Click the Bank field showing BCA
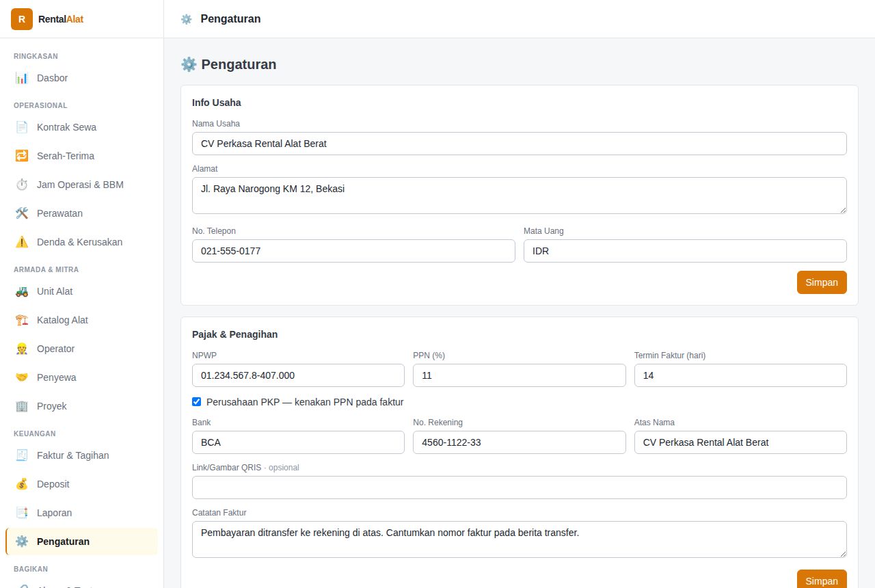This screenshot has height=588, width=875. [298, 442]
